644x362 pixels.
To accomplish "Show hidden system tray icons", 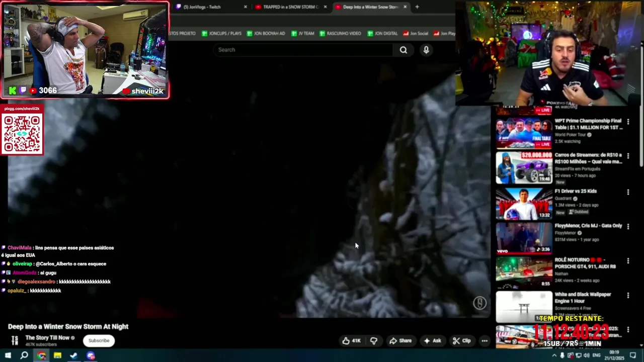I will click(555, 355).
